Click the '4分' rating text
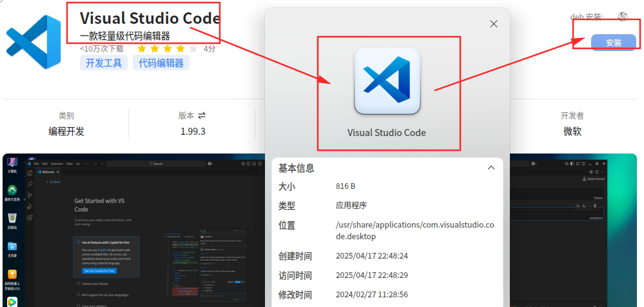 pos(209,49)
